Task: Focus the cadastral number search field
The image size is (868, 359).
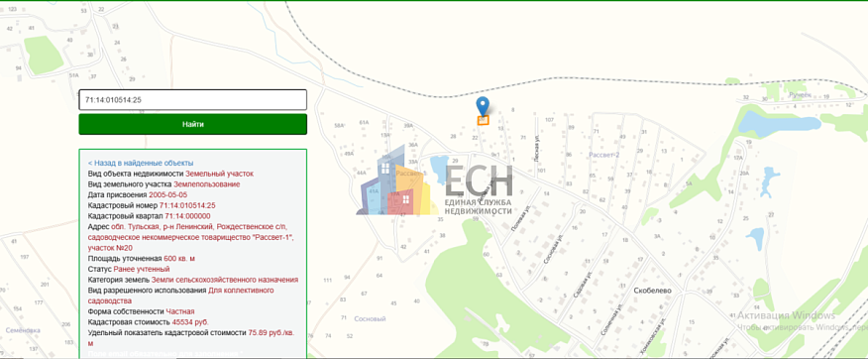Action: [192, 100]
